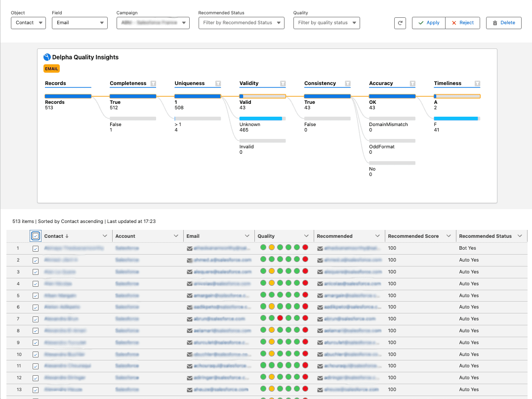Click envelope icon in row 5 Email column
Viewport: 532px width, 399px height.
tap(190, 296)
